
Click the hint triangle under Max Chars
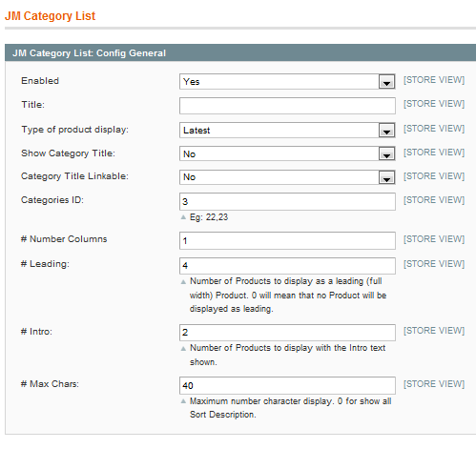pyautogui.click(x=183, y=401)
